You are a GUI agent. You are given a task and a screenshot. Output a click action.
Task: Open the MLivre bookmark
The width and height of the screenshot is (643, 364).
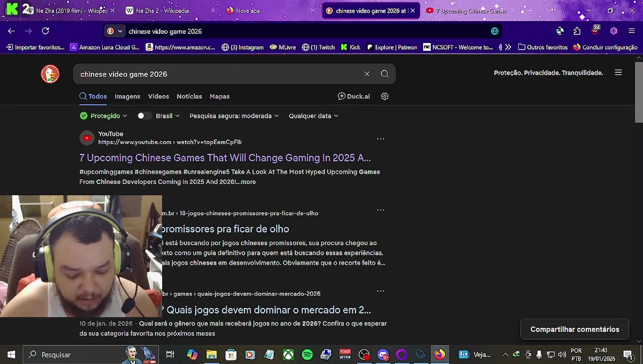click(283, 47)
